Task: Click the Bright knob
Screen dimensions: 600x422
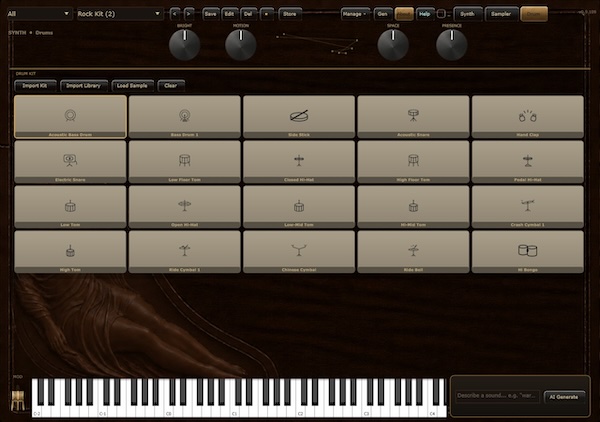Action: (x=184, y=45)
